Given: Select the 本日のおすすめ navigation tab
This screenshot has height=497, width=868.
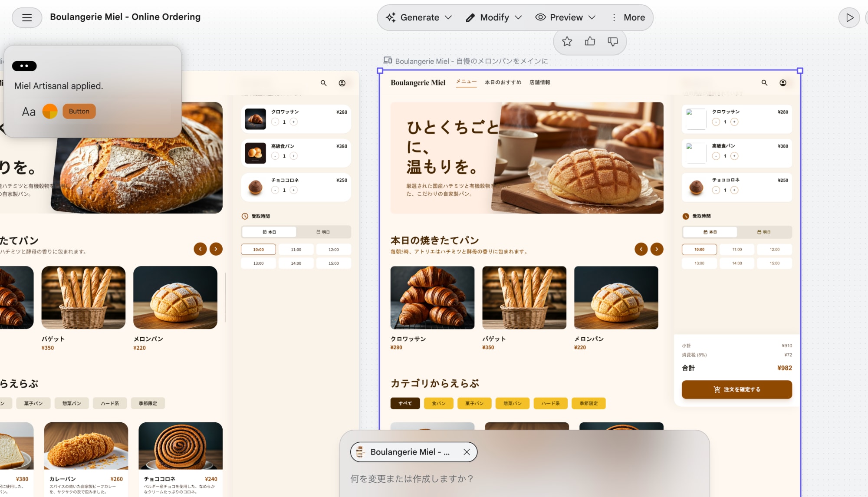Looking at the screenshot, I should [x=503, y=82].
